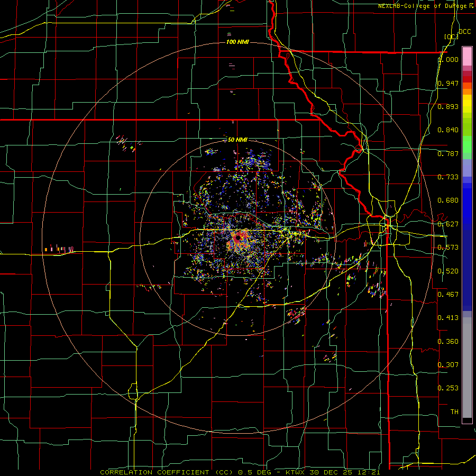This screenshot has width=476, height=476.
Task: Click the 0.787 scale value
Action: pos(448,153)
